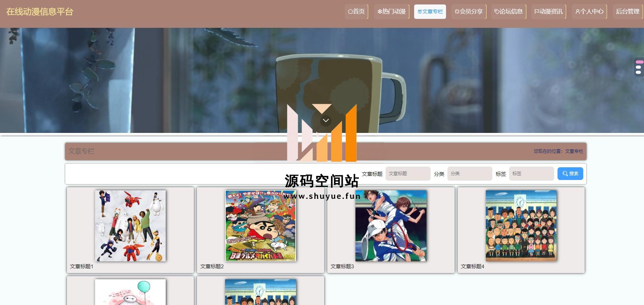Select the 文章专栏 nav tab
Screen dimensions: 644x305
point(430,12)
